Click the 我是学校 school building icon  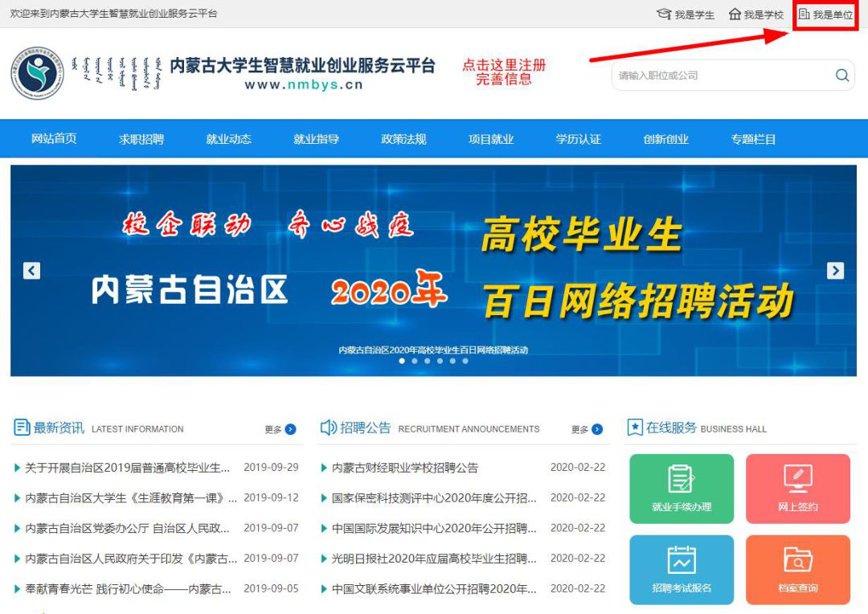(x=735, y=14)
